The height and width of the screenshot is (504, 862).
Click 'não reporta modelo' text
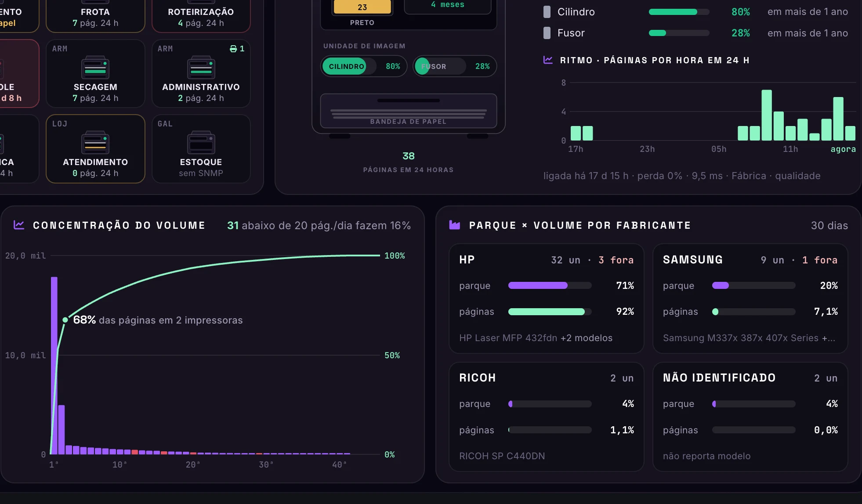pyautogui.click(x=706, y=456)
